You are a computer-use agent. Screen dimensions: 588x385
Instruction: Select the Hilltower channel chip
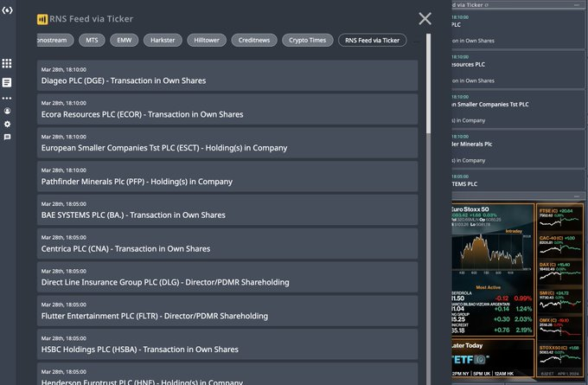point(207,40)
